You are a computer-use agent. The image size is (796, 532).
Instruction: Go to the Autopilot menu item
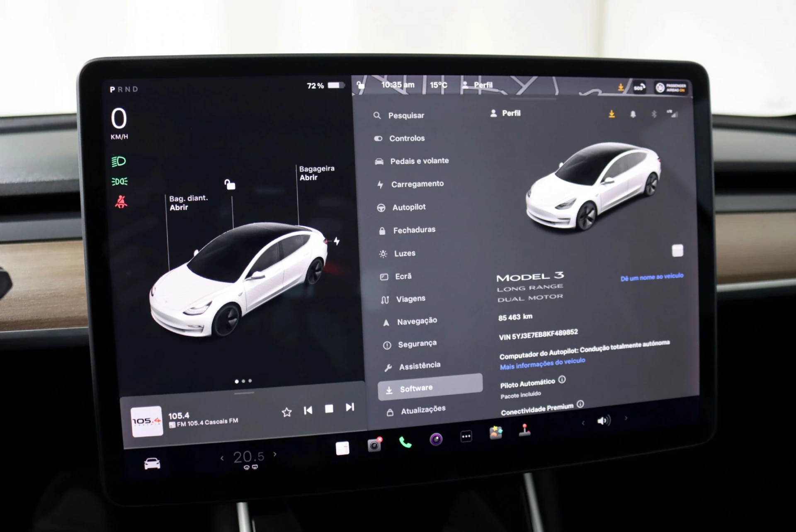[401, 207]
